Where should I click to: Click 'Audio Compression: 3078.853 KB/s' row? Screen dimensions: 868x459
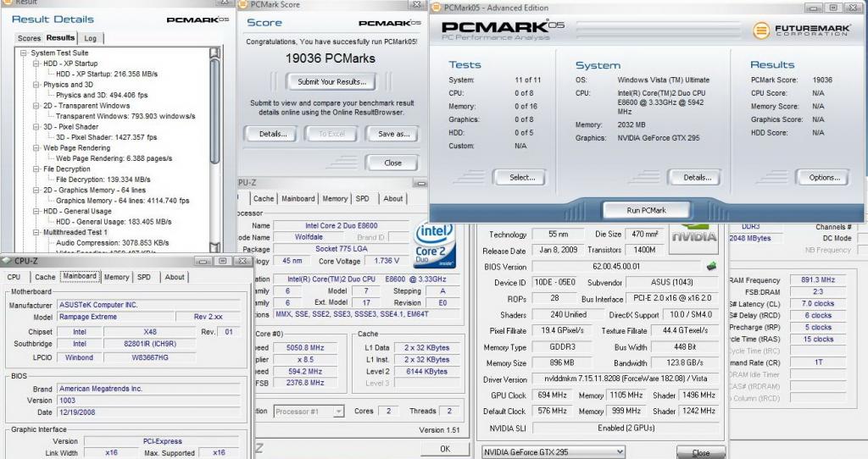pos(113,243)
